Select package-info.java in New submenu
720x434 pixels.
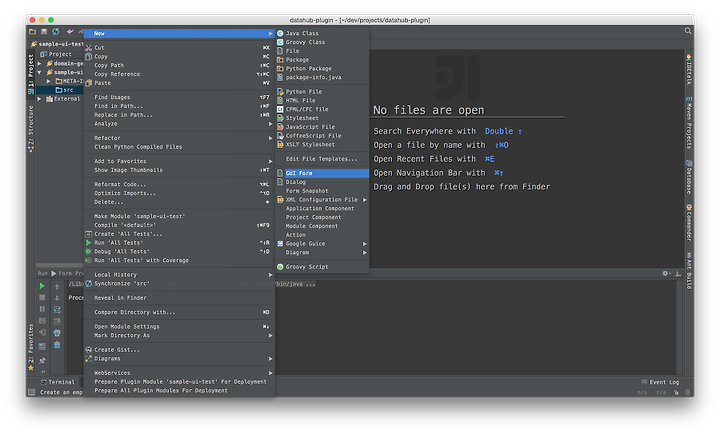point(322,77)
